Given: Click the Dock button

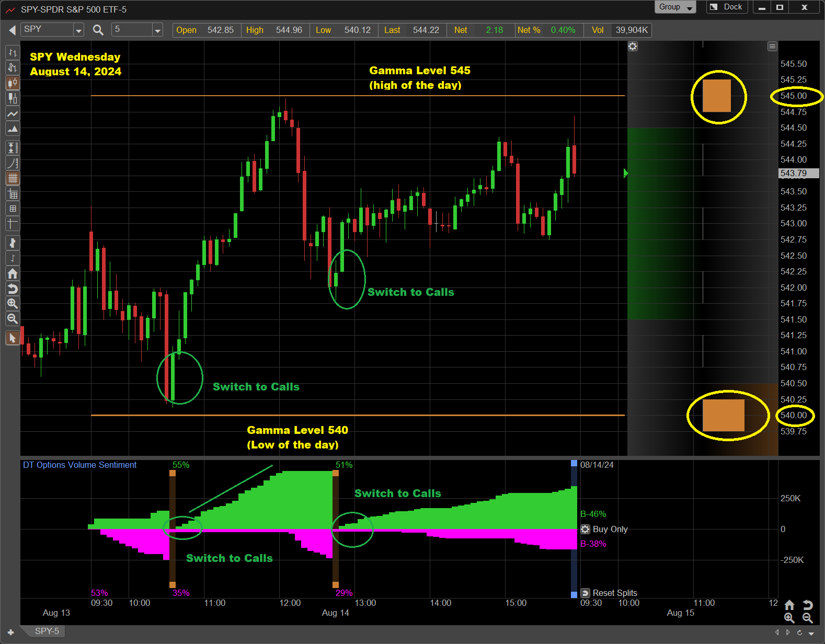Looking at the screenshot, I should [727, 7].
